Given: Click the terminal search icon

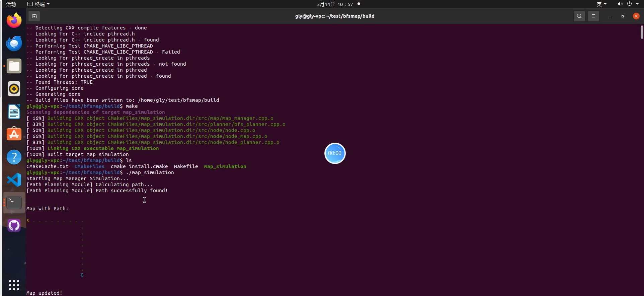Looking at the screenshot, I should coord(579,16).
